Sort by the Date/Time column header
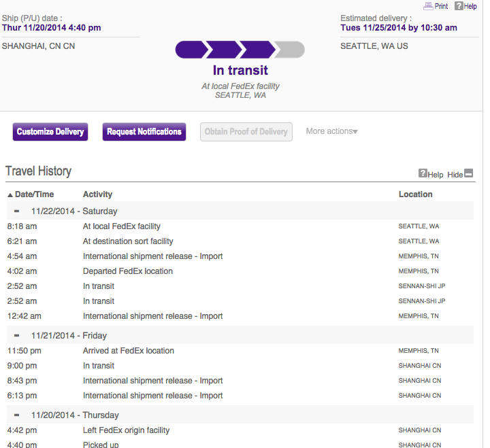The image size is (490, 448). coord(35,194)
